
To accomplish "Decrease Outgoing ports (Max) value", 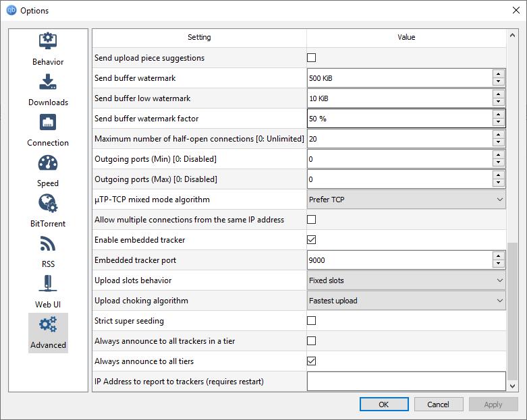I will pos(499,183).
